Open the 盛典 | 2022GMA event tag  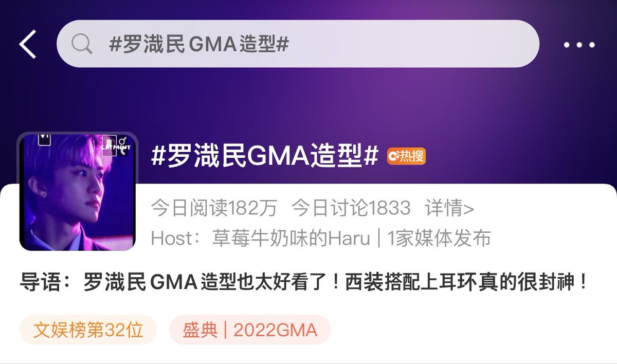(250, 330)
